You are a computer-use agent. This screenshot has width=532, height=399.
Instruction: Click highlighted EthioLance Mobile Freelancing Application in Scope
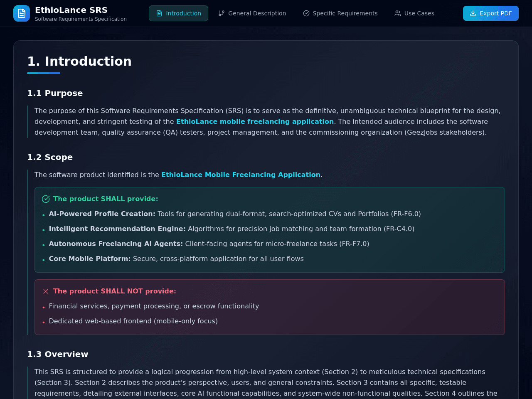(x=241, y=175)
